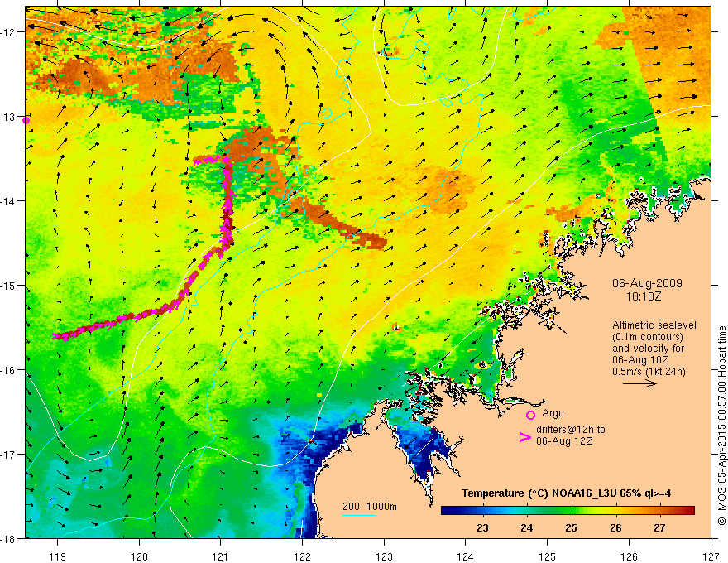The width and height of the screenshot is (728, 563).
Task: Click the dark blue end of temperature color bar
Action: click(448, 511)
